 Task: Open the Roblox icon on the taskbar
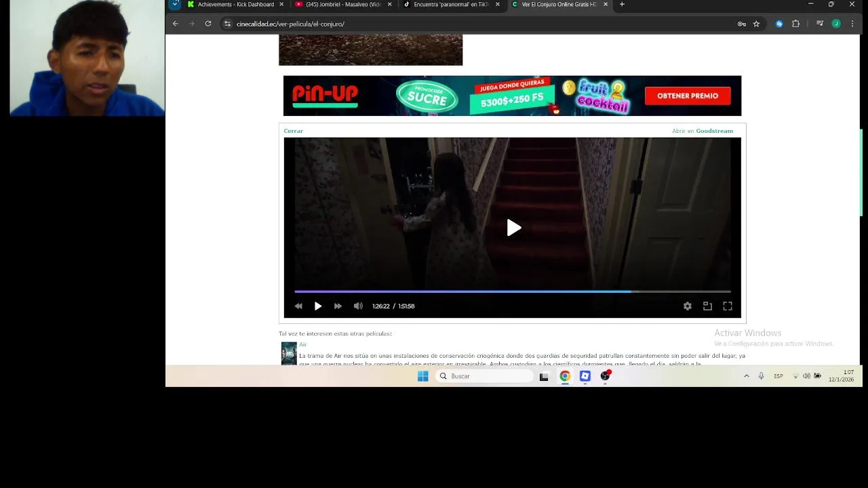click(585, 376)
